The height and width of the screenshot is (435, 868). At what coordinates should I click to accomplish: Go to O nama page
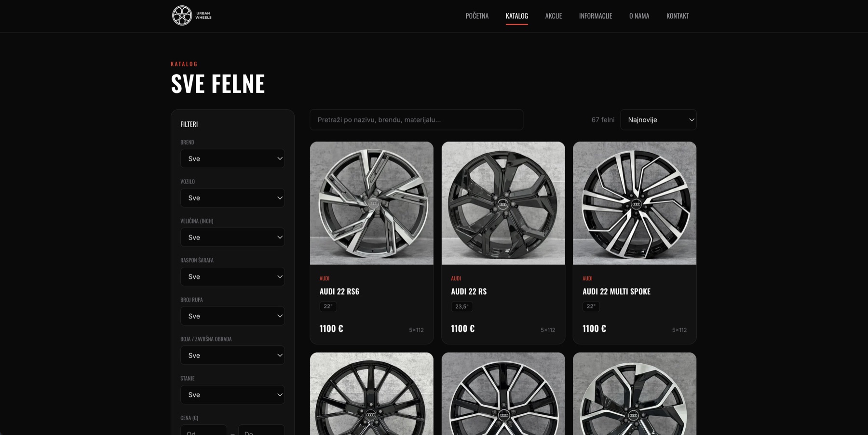(639, 16)
